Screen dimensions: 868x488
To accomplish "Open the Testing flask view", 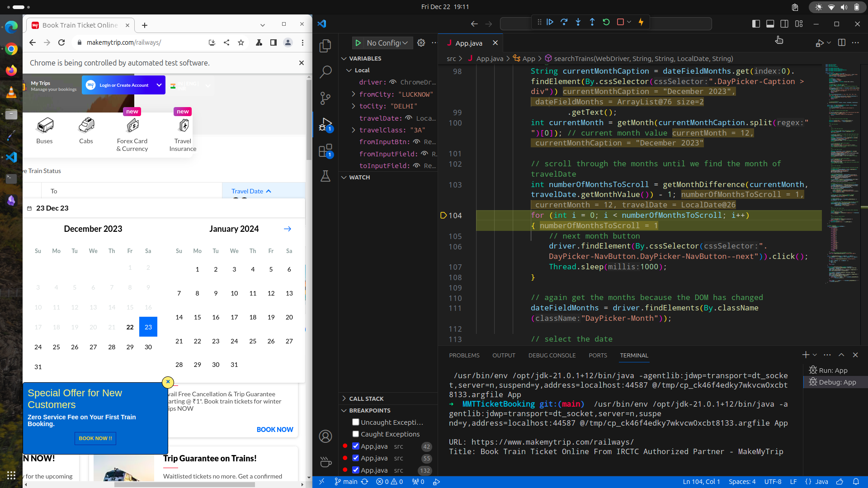I will [x=325, y=176].
